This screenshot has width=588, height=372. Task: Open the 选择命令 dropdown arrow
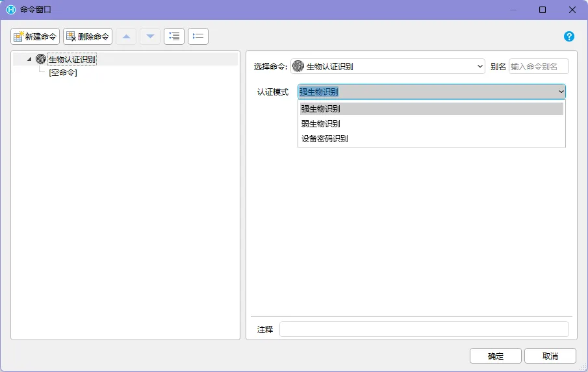479,66
